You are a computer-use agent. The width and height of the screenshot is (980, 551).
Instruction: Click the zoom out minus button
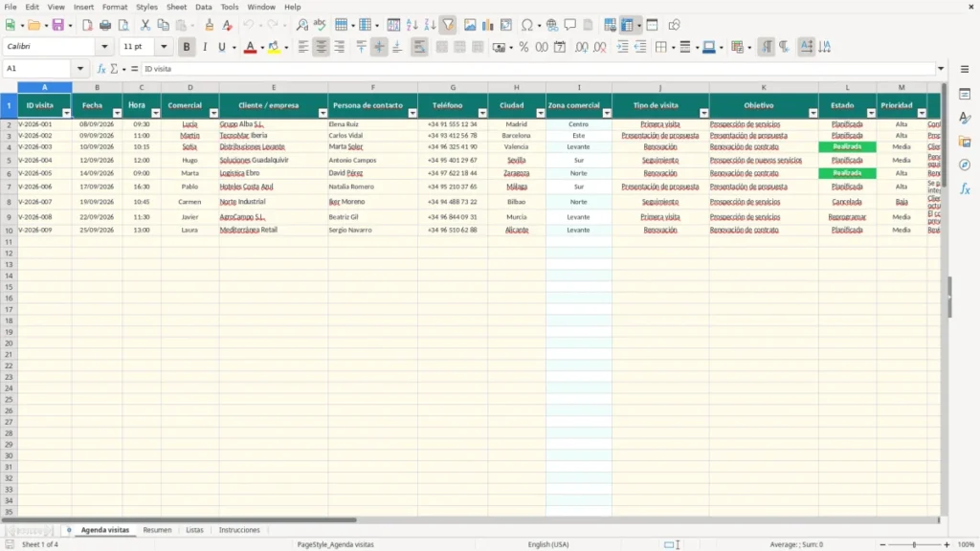(882, 544)
